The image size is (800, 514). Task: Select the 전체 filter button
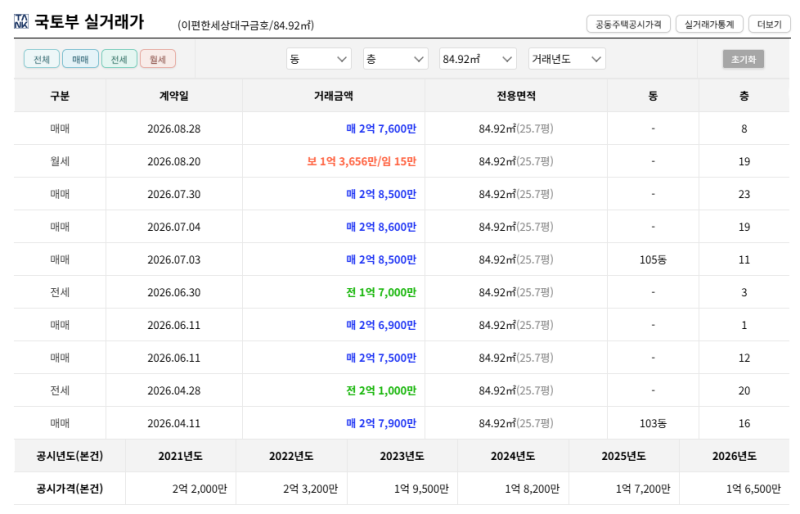[42, 59]
